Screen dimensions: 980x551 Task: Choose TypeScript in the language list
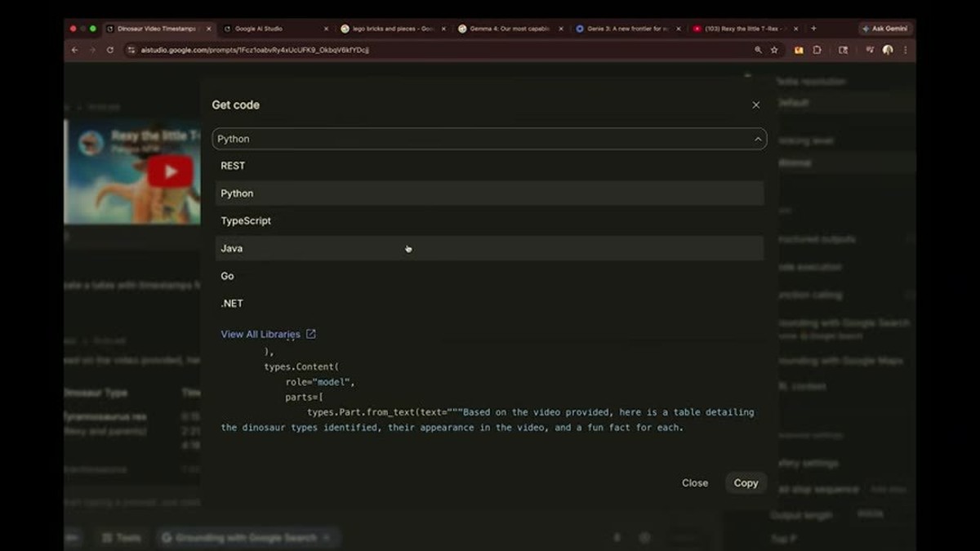[489, 220]
